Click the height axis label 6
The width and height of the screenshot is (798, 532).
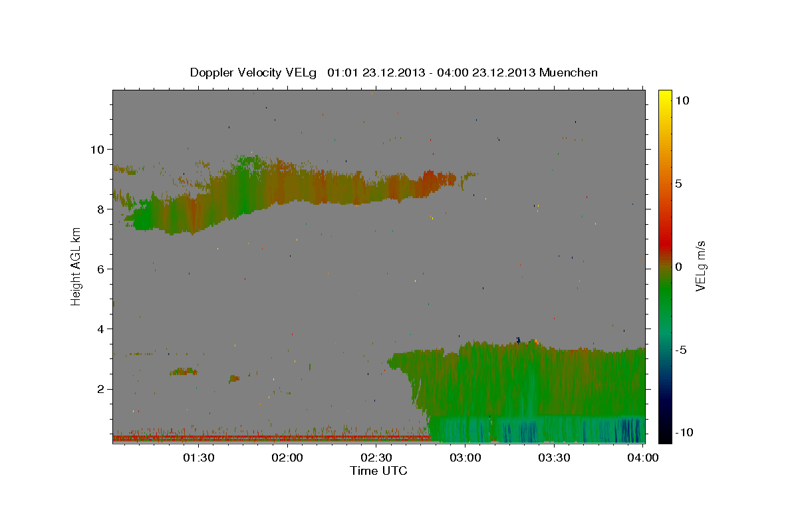(100, 269)
